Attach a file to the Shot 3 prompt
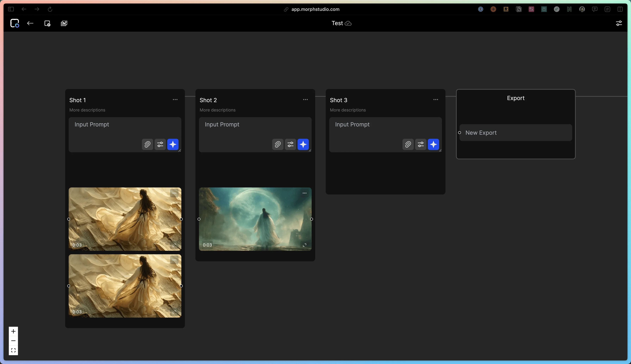 [x=408, y=144]
